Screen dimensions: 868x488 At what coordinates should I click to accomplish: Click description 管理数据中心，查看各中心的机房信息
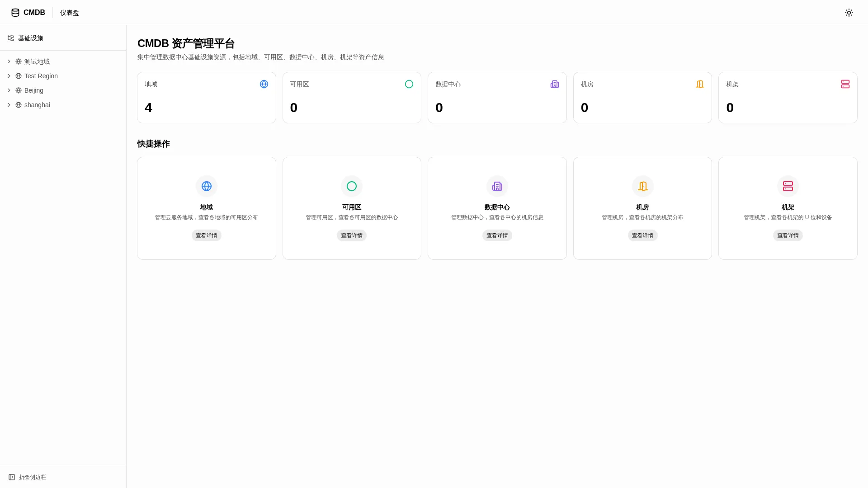(x=497, y=217)
